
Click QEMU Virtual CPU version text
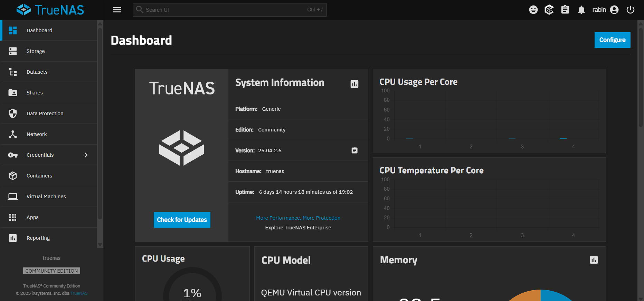tap(311, 293)
